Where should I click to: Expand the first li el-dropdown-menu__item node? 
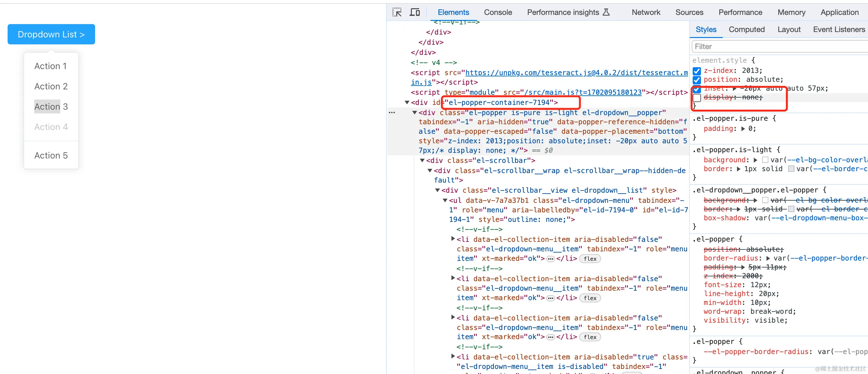(453, 239)
